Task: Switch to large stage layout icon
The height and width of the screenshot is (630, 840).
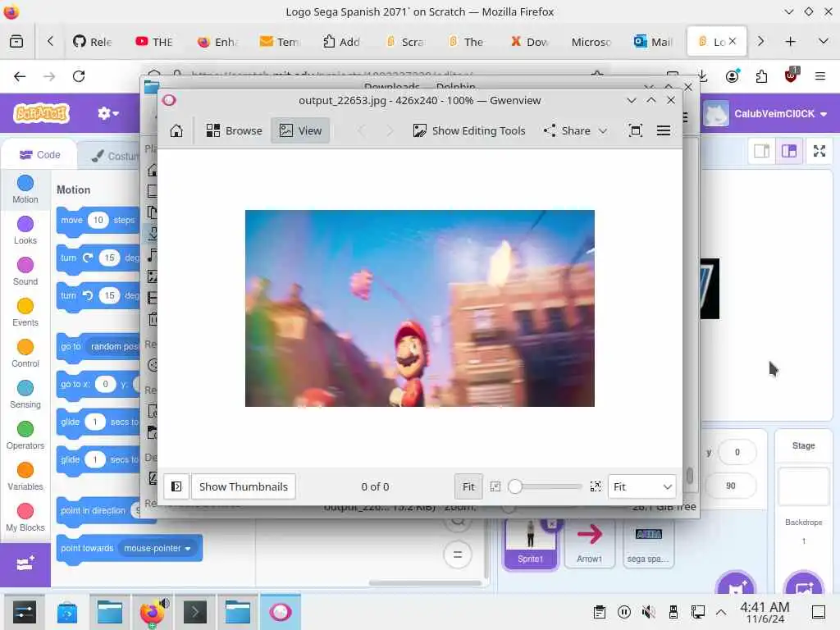Action: click(x=788, y=151)
